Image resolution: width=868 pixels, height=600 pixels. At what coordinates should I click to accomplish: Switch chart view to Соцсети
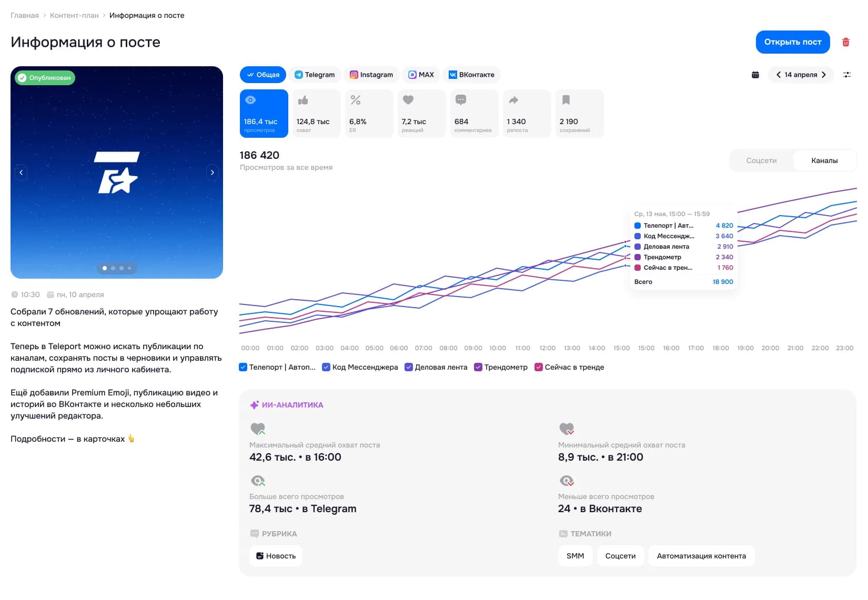tap(761, 160)
